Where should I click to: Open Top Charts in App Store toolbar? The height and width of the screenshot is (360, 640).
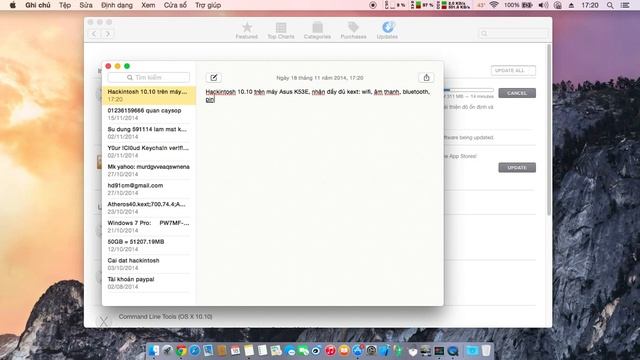coord(281,31)
